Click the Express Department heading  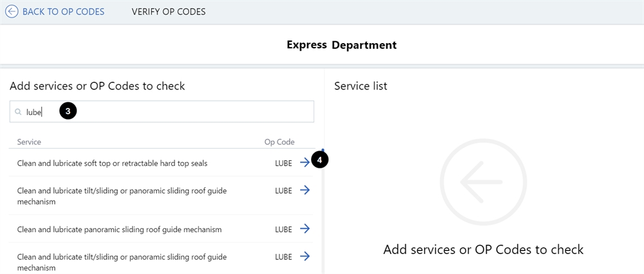tap(341, 45)
